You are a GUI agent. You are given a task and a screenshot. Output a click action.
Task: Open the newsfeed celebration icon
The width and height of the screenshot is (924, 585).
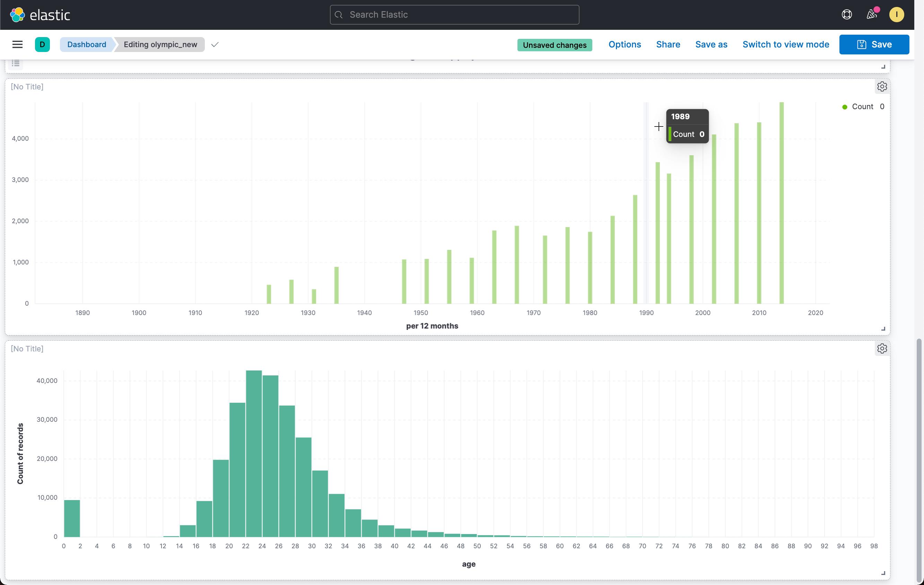(871, 15)
